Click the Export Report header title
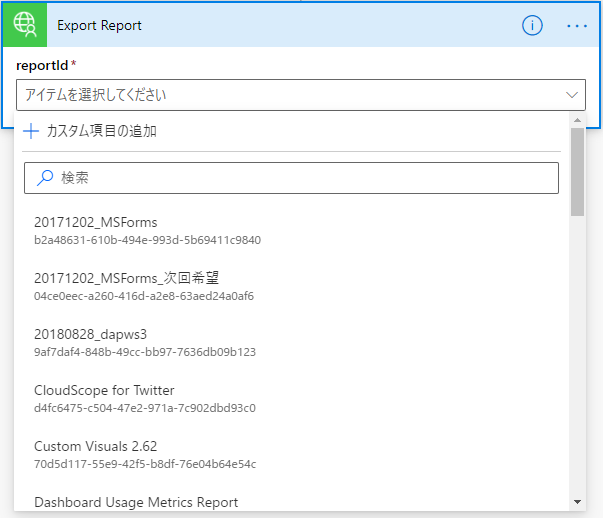The height and width of the screenshot is (518, 603). [x=99, y=25]
